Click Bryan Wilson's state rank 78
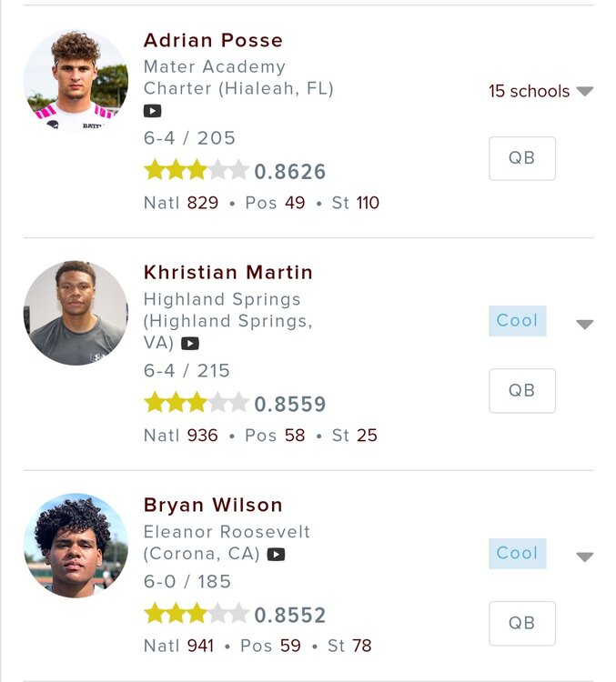616x682 pixels. (361, 647)
